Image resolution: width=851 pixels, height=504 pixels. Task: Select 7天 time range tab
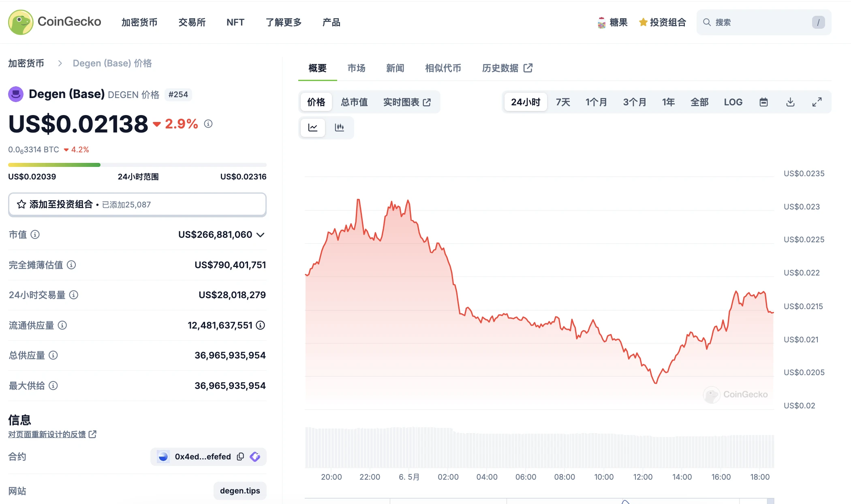click(x=564, y=101)
